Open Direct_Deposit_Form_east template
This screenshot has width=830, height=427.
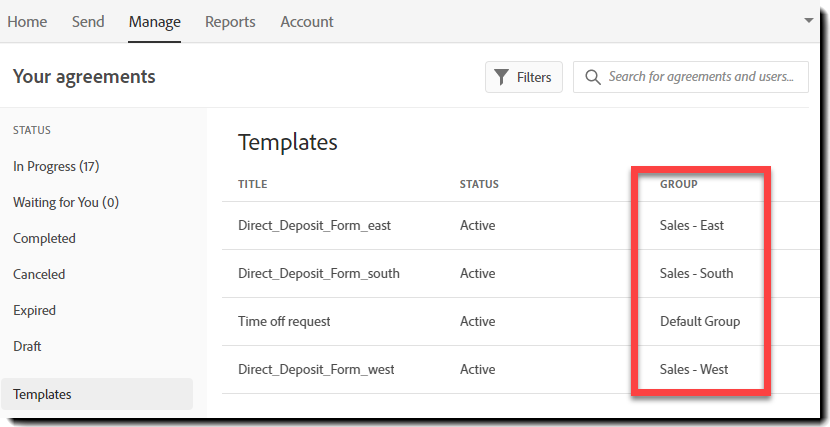[314, 225]
